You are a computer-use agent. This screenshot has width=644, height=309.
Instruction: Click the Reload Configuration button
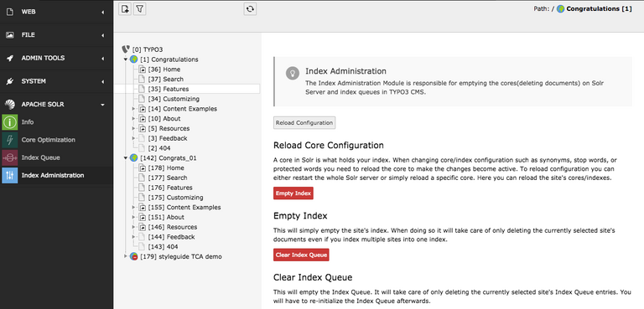[304, 123]
